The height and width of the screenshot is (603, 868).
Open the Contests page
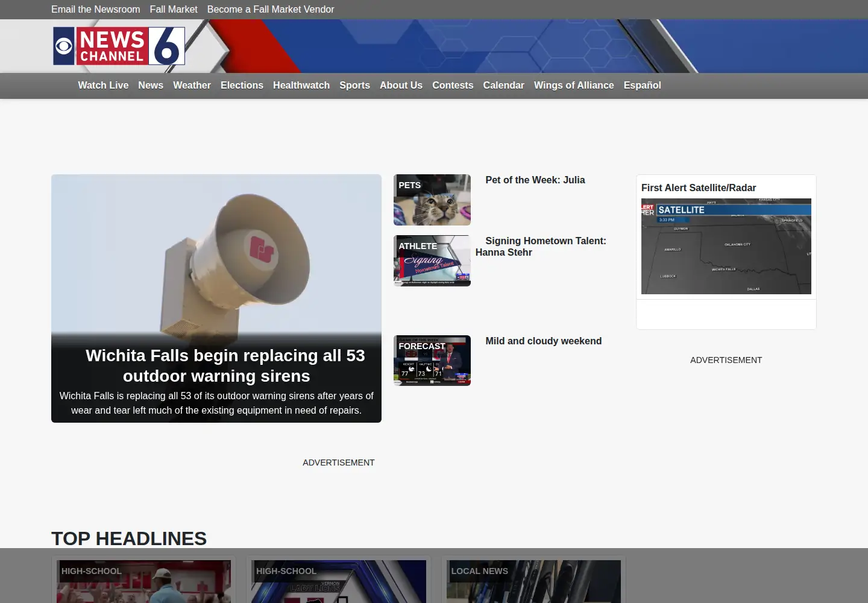(453, 86)
